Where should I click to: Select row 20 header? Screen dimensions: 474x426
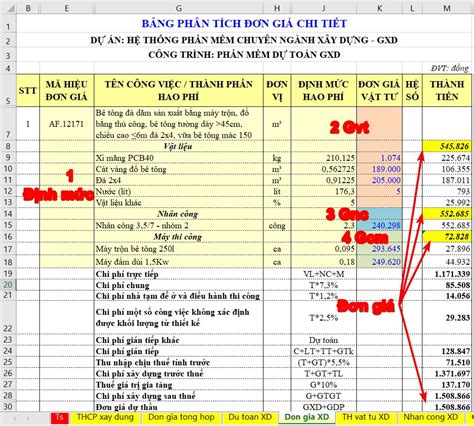coord(8,285)
